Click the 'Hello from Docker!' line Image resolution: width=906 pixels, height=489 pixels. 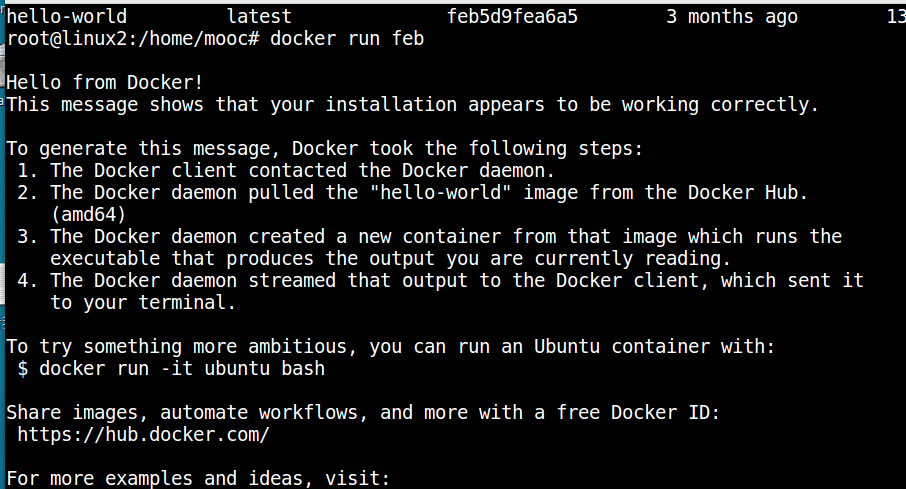(x=105, y=82)
